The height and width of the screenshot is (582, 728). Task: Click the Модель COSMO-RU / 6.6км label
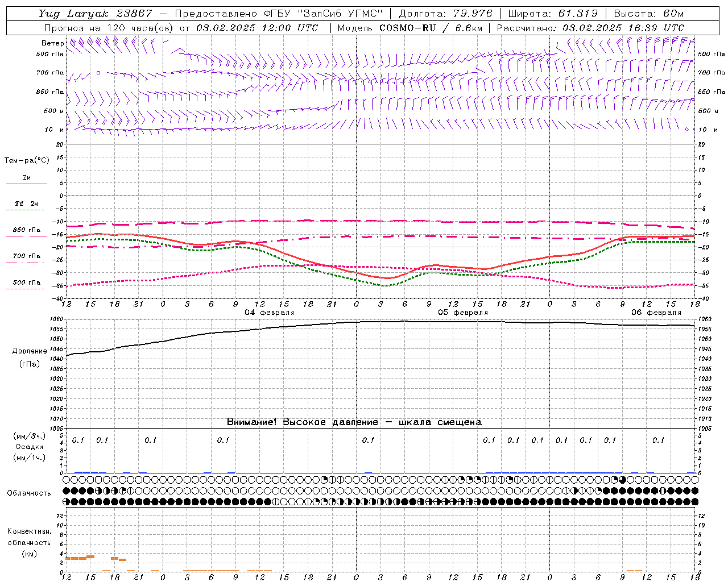coord(409,28)
